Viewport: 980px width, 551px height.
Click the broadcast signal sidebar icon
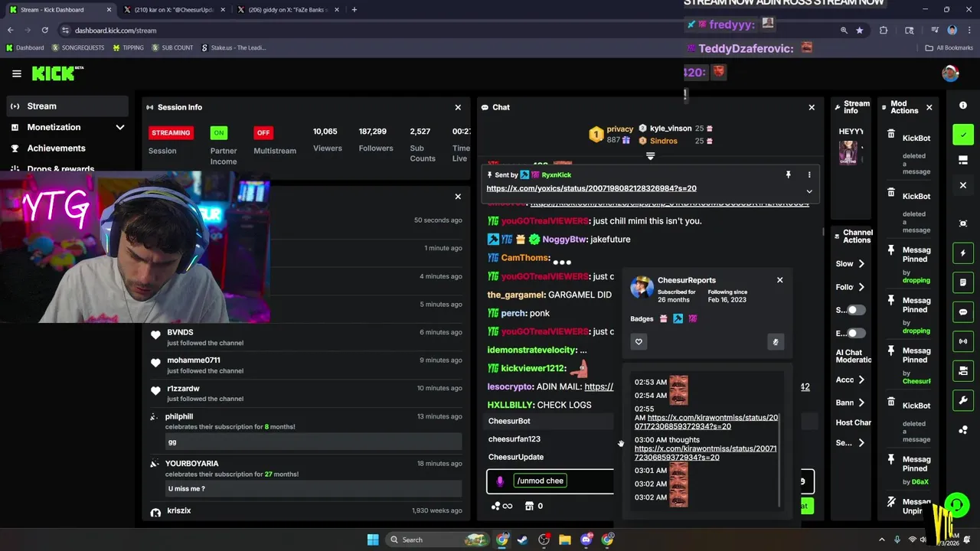pyautogui.click(x=963, y=341)
